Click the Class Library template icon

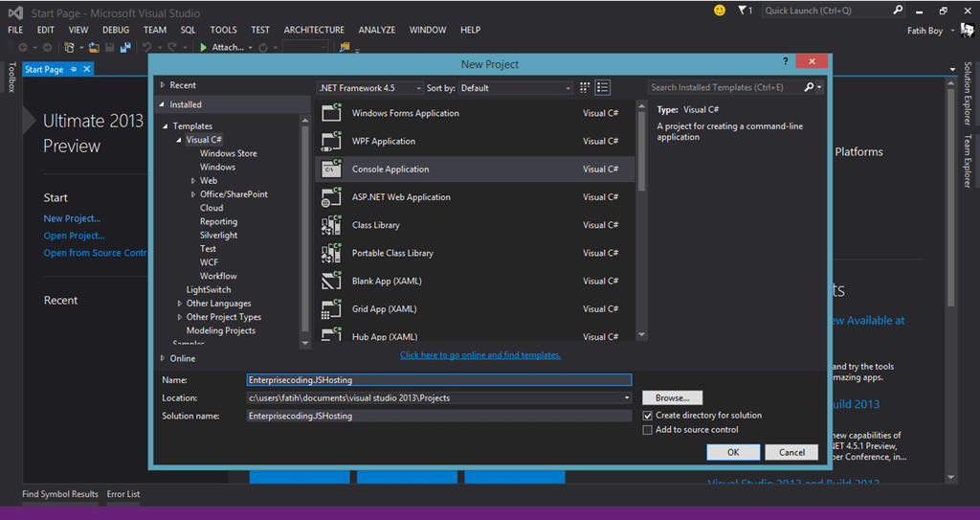click(x=331, y=225)
